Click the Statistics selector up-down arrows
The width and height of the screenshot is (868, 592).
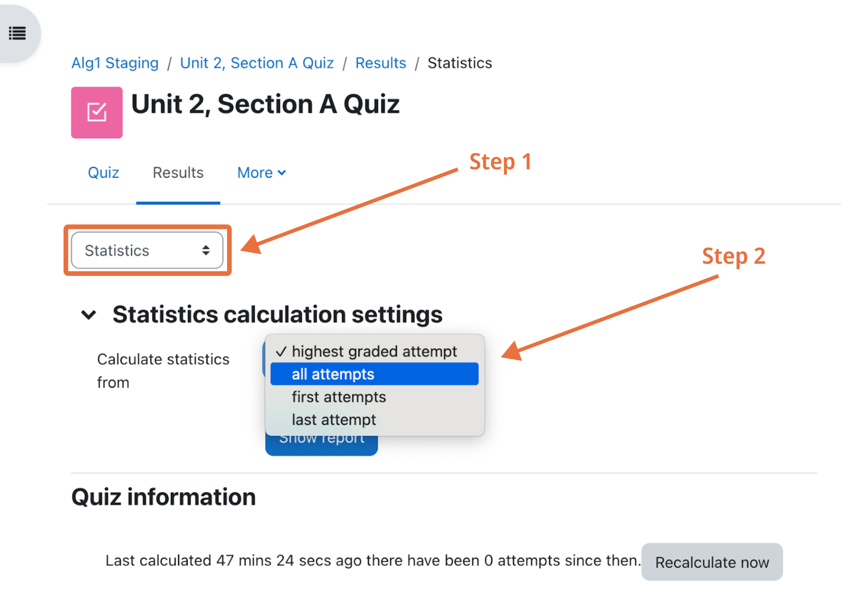206,250
